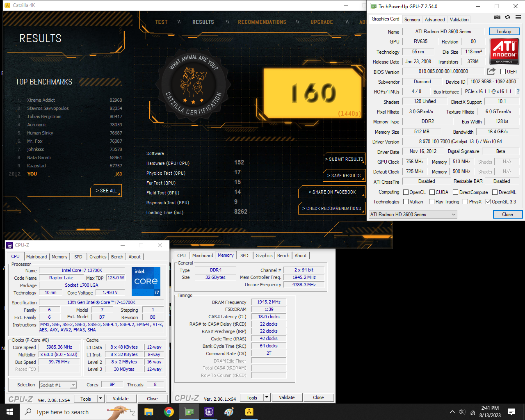
Task: Launch Google Chrome from the taskbar
Action: (169, 412)
